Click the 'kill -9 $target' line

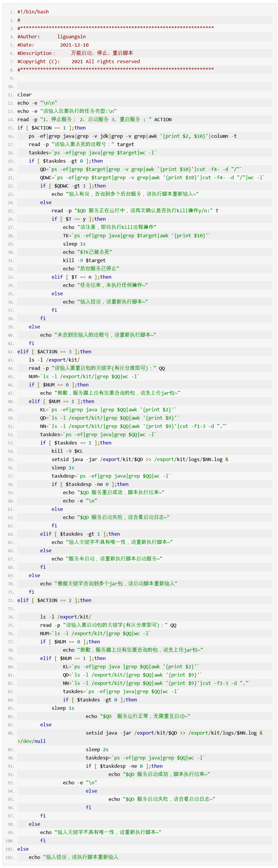pyautogui.click(x=84, y=261)
